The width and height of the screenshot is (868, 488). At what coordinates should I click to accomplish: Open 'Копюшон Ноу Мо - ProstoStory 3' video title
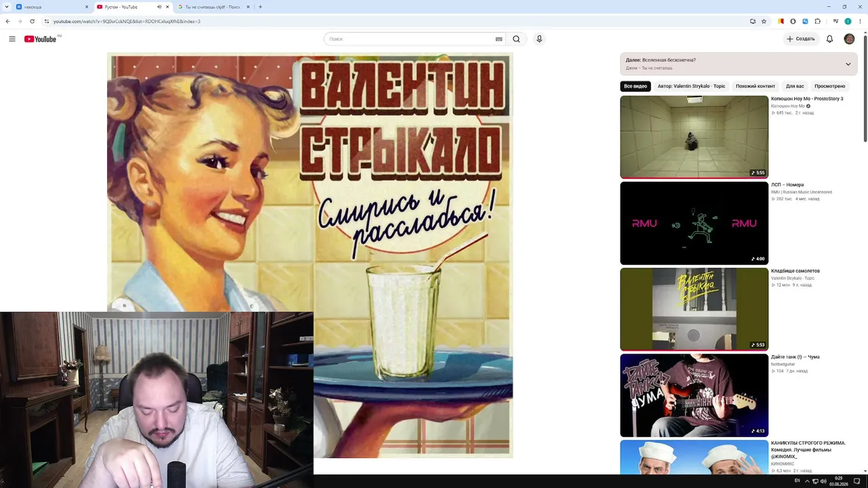click(807, 99)
